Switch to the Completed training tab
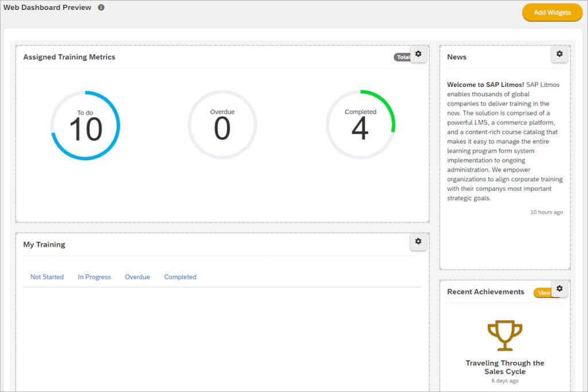The image size is (588, 392). click(180, 277)
